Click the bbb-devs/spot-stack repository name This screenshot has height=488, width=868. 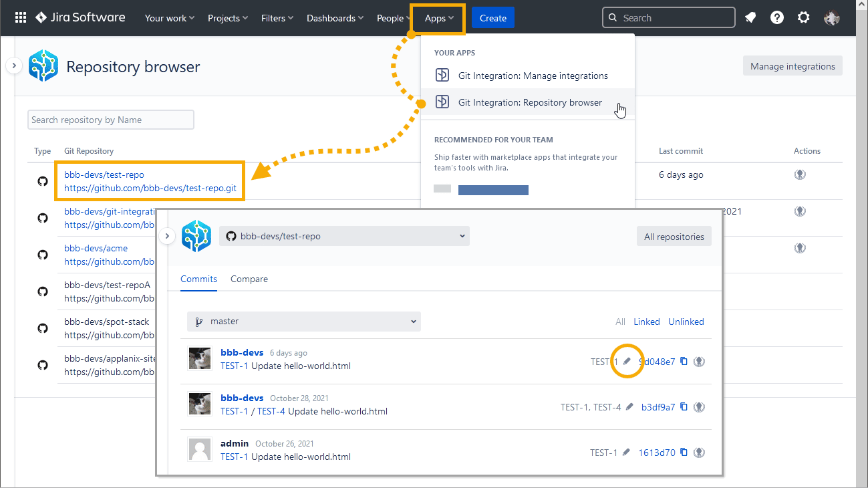(107, 322)
